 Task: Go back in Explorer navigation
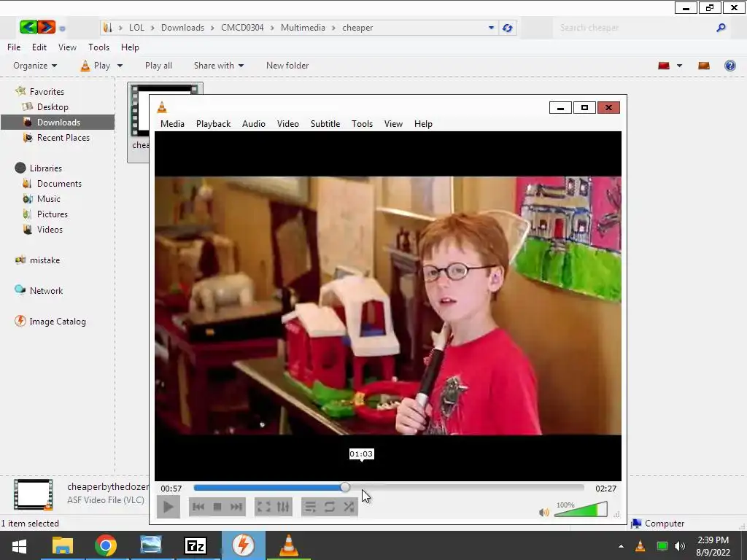[28, 27]
